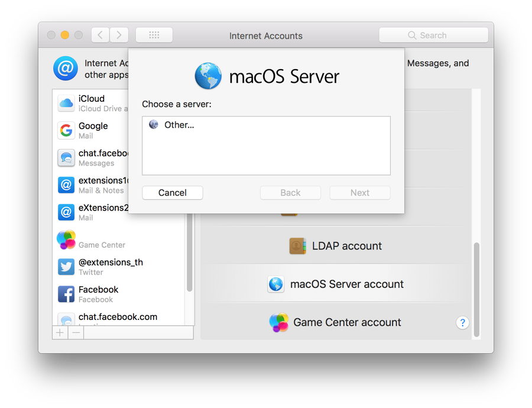Image resolution: width=532 pixels, height=408 pixels.
Task: Click the Google G logo icon
Action: coord(66,130)
